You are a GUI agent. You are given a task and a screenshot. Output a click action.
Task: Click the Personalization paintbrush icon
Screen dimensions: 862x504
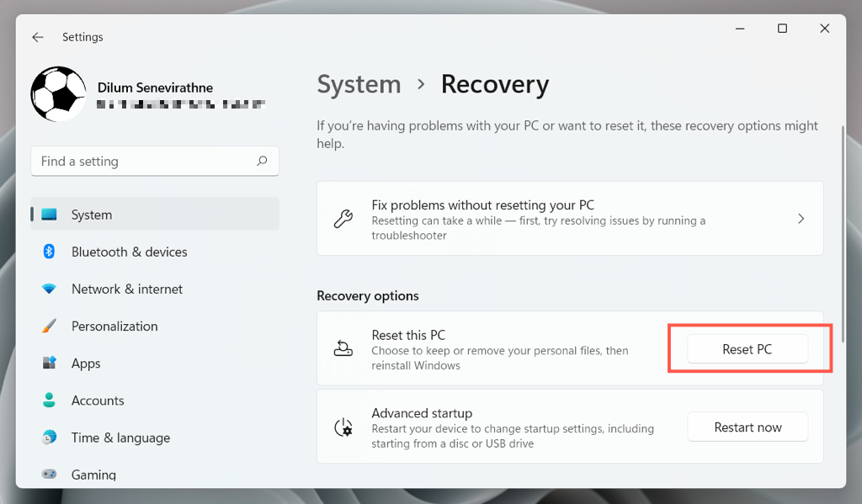49,326
